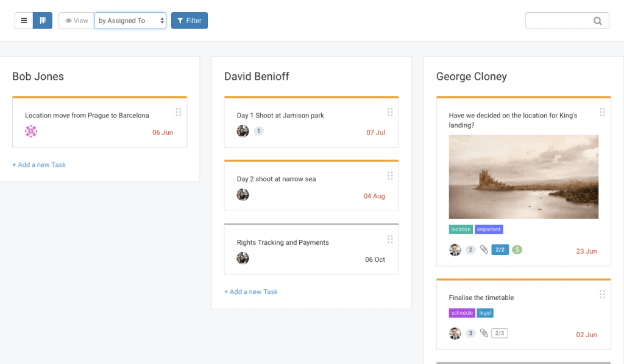Switch to board column view icon
The width and height of the screenshot is (624, 364).
(x=43, y=21)
